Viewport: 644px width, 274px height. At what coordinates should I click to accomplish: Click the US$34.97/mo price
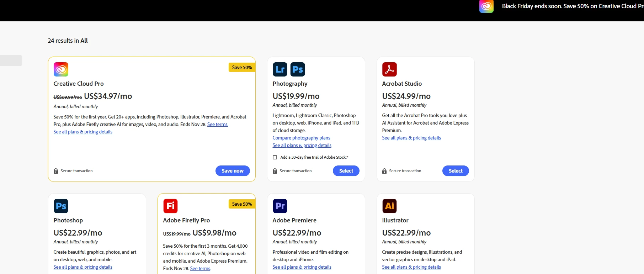coord(108,96)
